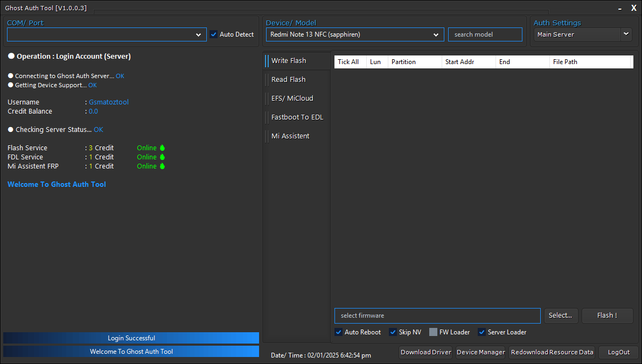Viewport: 642px width, 364px height.
Task: Switch to the Mi Assistent tab
Action: pyautogui.click(x=290, y=136)
